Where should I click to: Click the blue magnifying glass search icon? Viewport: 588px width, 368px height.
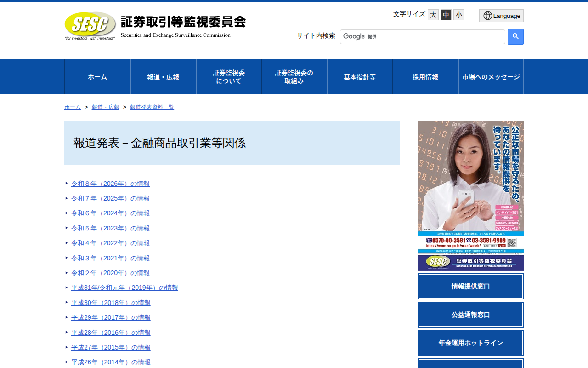(x=515, y=37)
